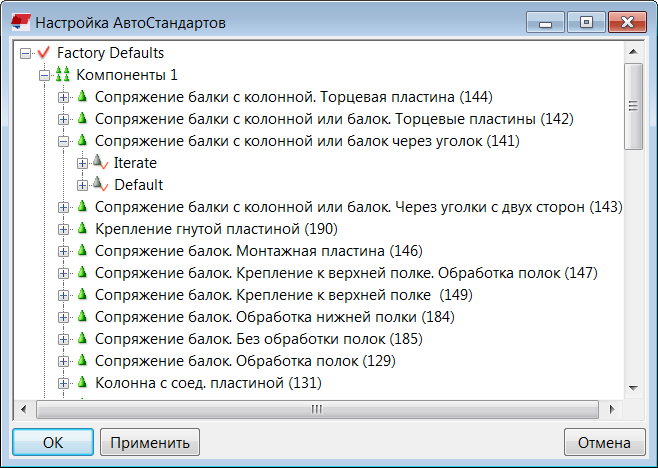Click the red checkmark icon beside Factory Defaults

(43, 52)
